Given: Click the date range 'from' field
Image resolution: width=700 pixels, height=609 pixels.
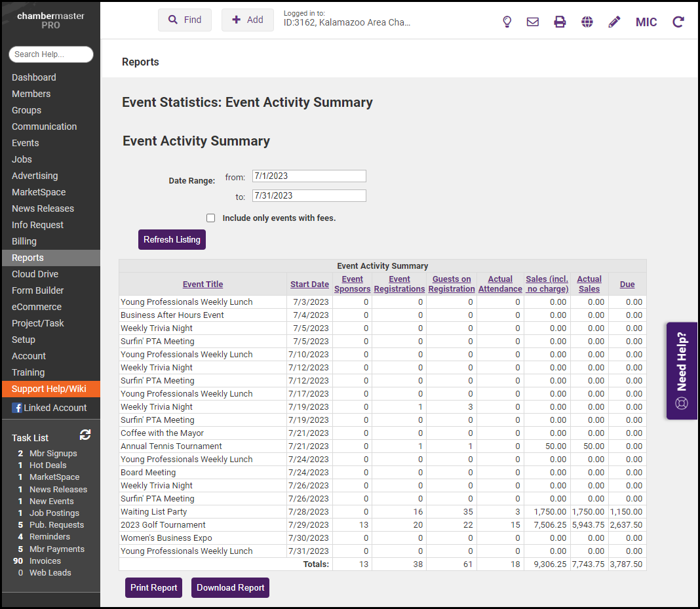Looking at the screenshot, I should 309,176.
